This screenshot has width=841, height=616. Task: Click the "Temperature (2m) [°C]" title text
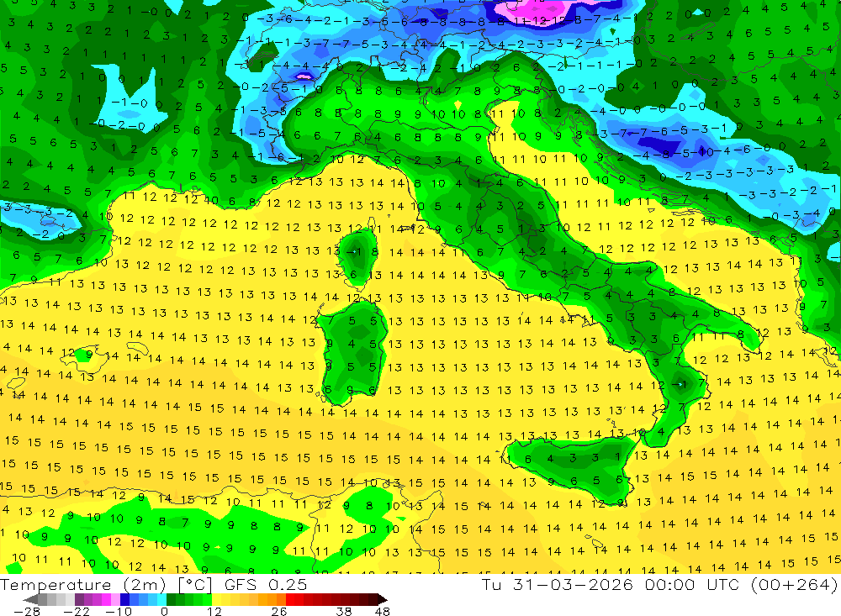tap(106, 584)
